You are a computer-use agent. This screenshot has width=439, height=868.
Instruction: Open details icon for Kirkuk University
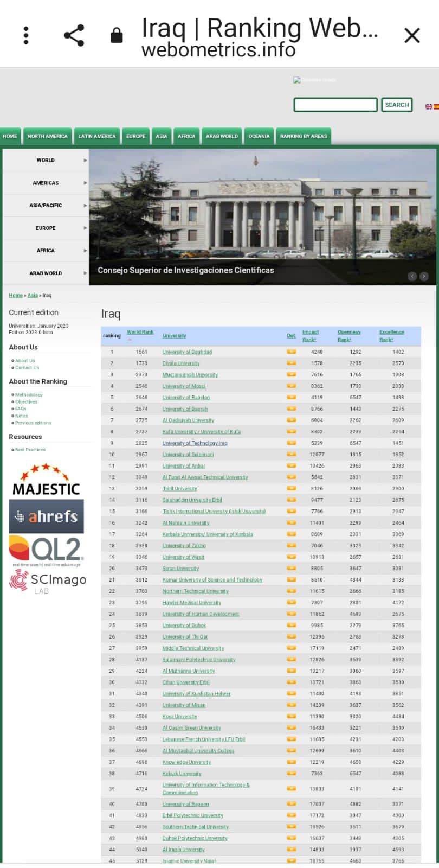[292, 773]
